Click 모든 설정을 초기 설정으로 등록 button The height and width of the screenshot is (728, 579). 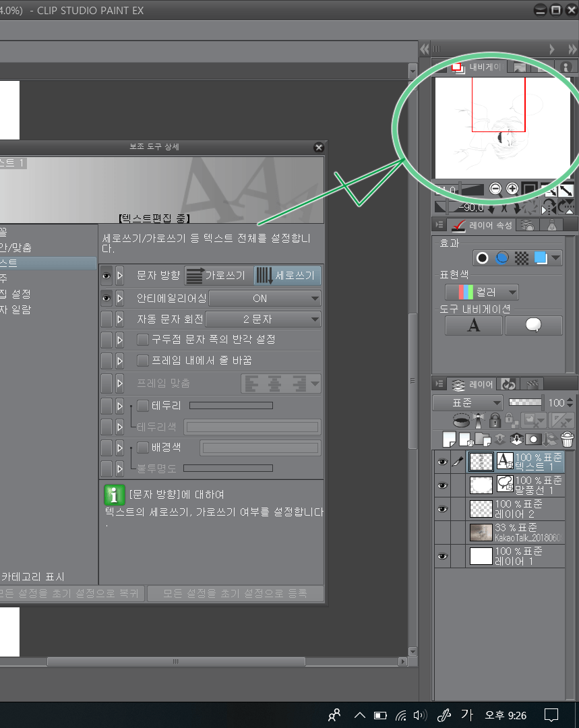click(x=235, y=593)
